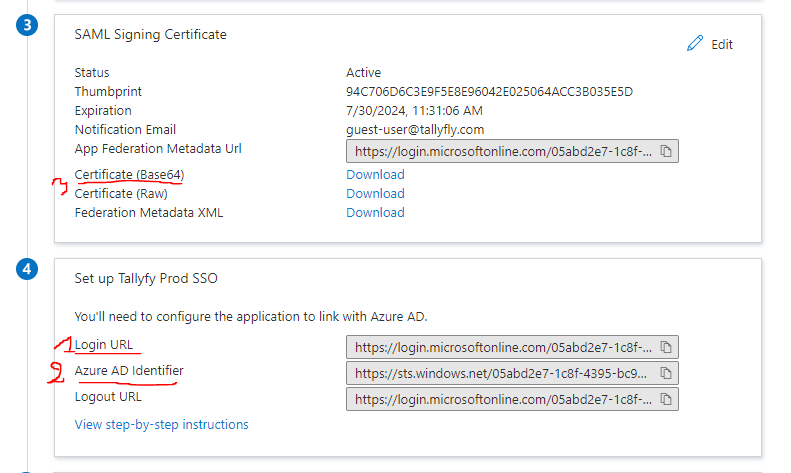The width and height of the screenshot is (791, 473).
Task: Click the Login URL text field
Action: point(512,347)
